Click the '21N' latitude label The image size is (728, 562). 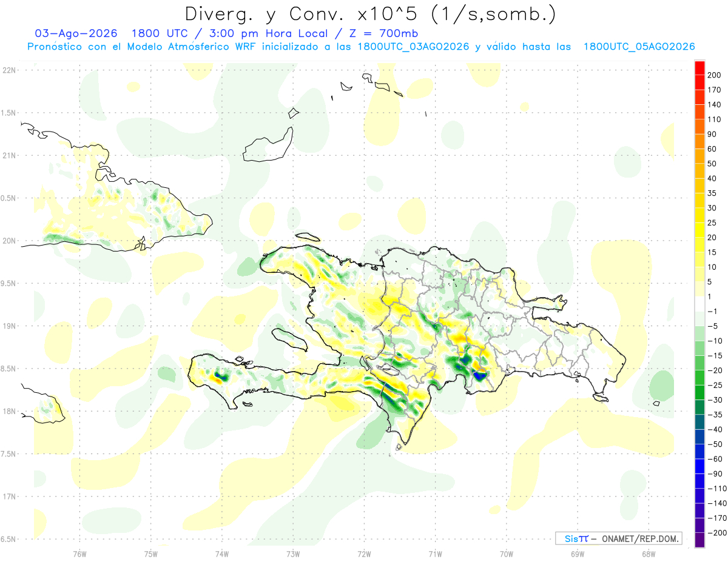[8, 156]
